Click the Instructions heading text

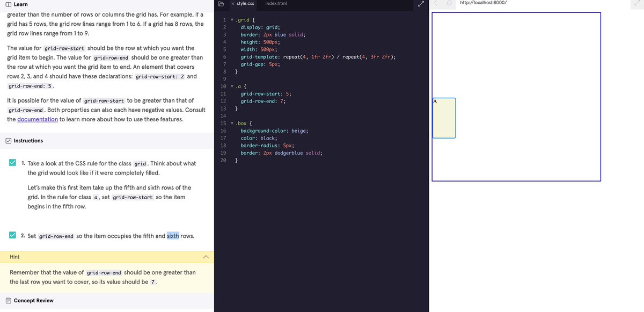[x=28, y=141]
